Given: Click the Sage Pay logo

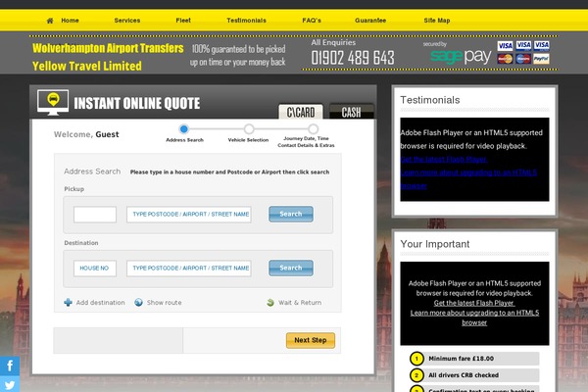Looking at the screenshot, I should (x=460, y=57).
